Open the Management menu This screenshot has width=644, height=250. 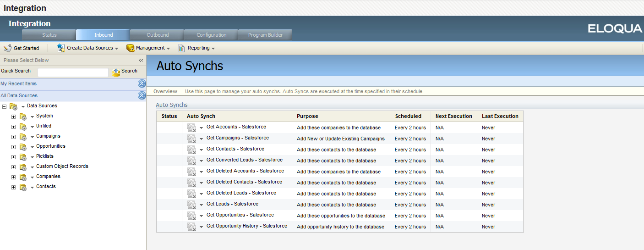tap(148, 48)
